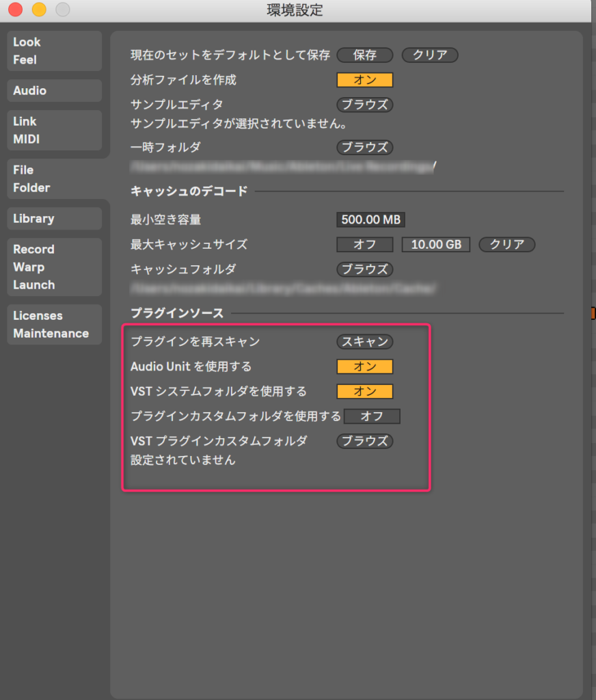Browse for the キャッシュフォルダ location
This screenshot has height=700, width=596.
(365, 269)
